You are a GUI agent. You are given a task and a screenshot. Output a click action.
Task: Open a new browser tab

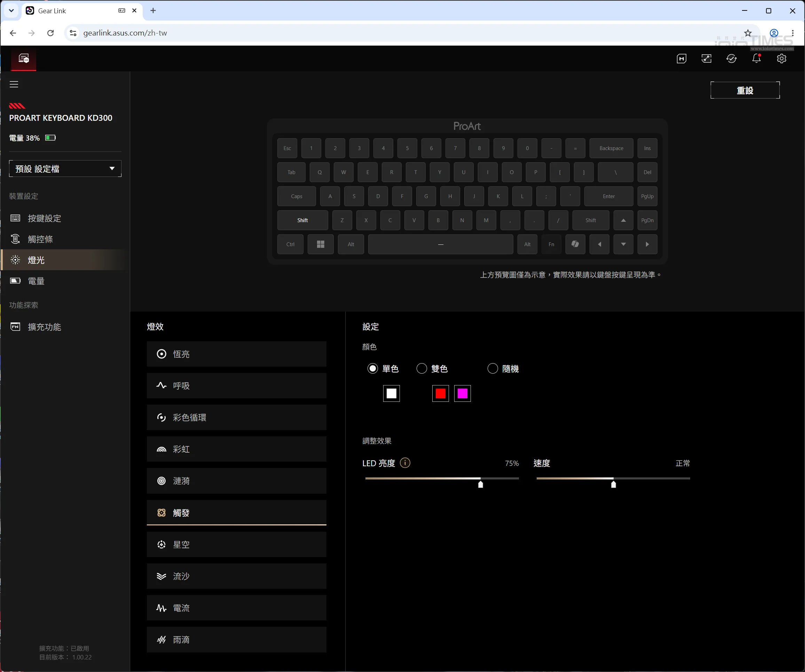(153, 11)
